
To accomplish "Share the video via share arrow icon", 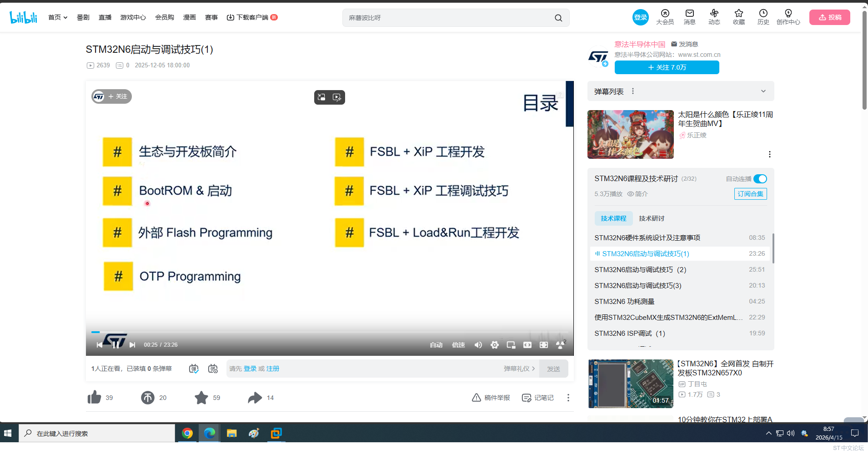I will (x=255, y=397).
